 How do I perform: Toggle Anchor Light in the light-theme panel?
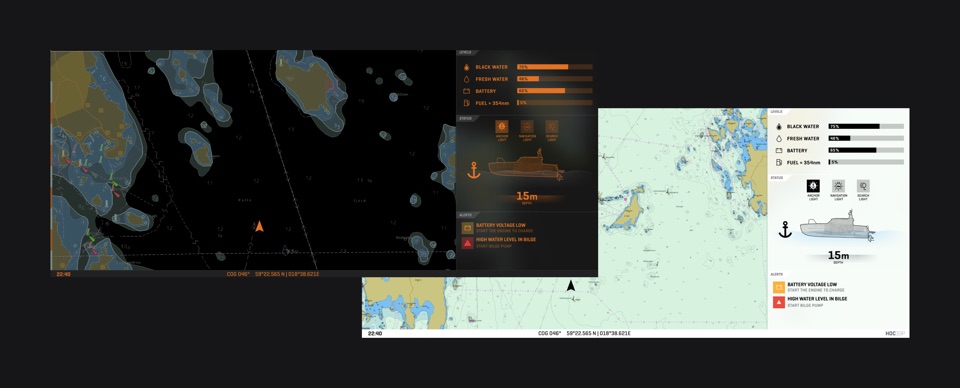tap(813, 186)
